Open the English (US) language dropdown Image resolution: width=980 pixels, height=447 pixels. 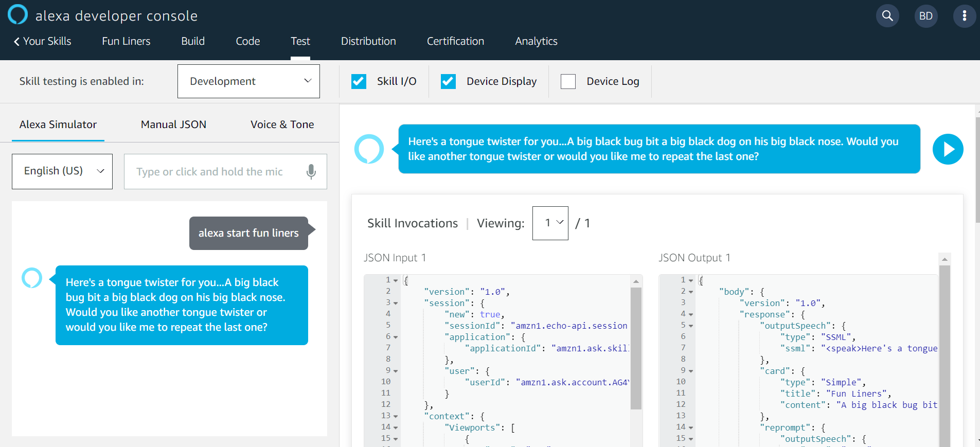pyautogui.click(x=62, y=171)
